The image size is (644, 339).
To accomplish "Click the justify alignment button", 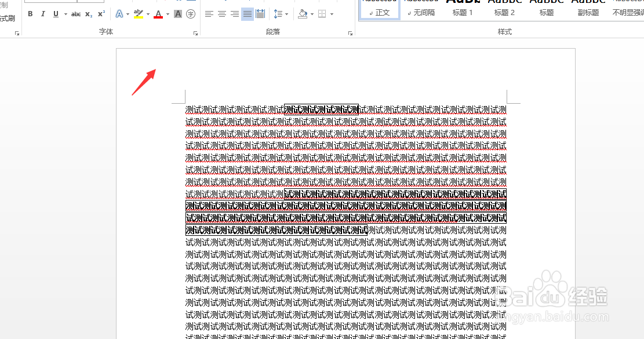I will [x=248, y=14].
